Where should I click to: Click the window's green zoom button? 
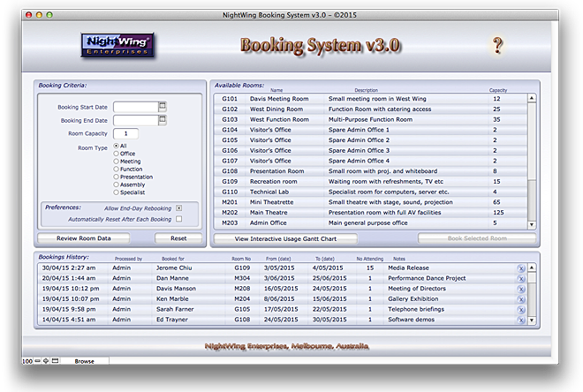[x=49, y=15]
